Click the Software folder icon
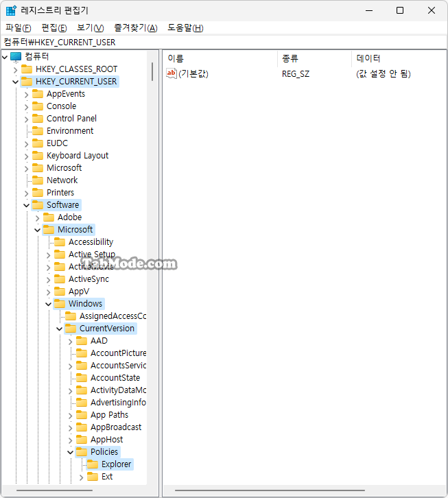This screenshot has height=498, width=448. coord(38,205)
